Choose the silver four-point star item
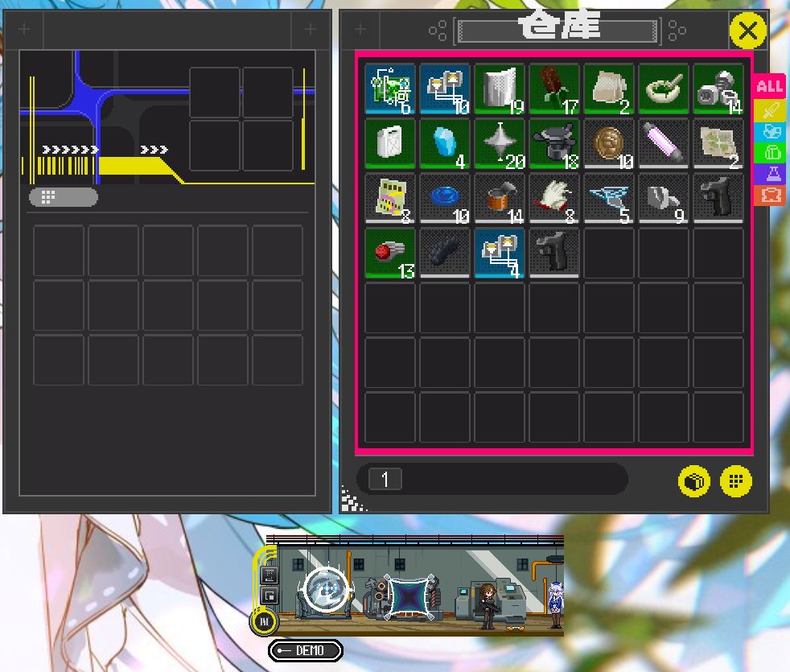 coord(500,144)
